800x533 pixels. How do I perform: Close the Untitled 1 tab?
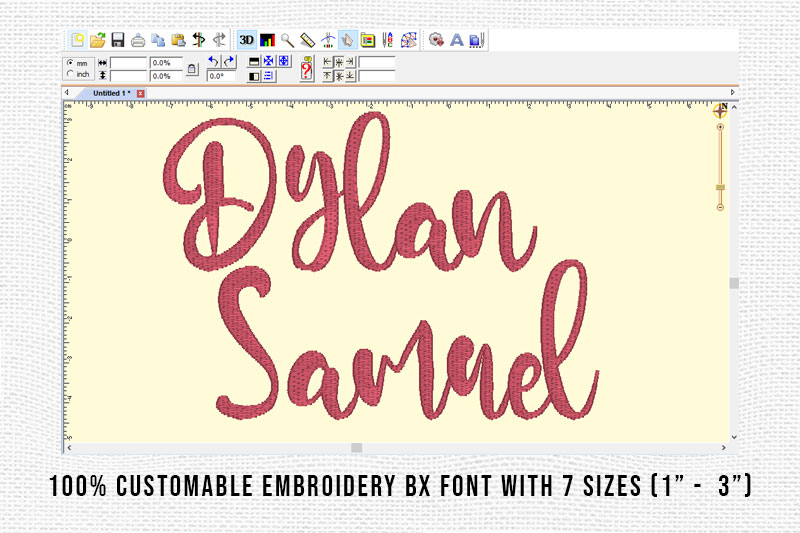point(140,93)
